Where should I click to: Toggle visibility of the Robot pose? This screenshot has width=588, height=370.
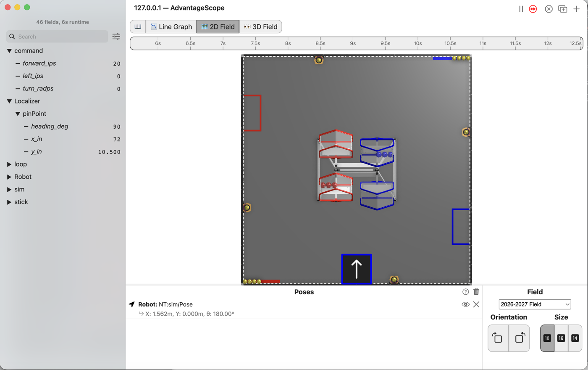tap(465, 304)
